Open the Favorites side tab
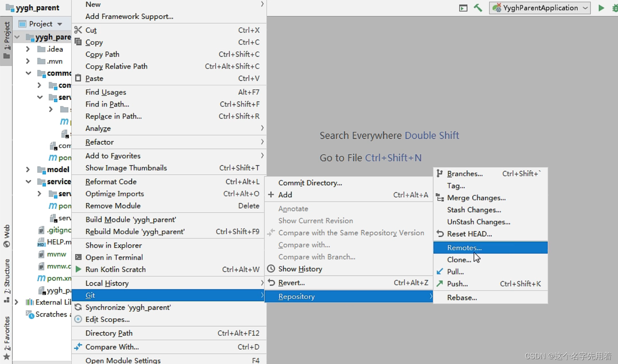Viewport: 618px width, 364px height. [7, 338]
